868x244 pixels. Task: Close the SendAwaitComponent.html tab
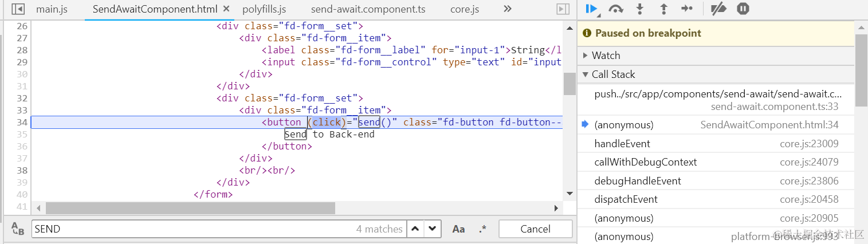(x=226, y=9)
